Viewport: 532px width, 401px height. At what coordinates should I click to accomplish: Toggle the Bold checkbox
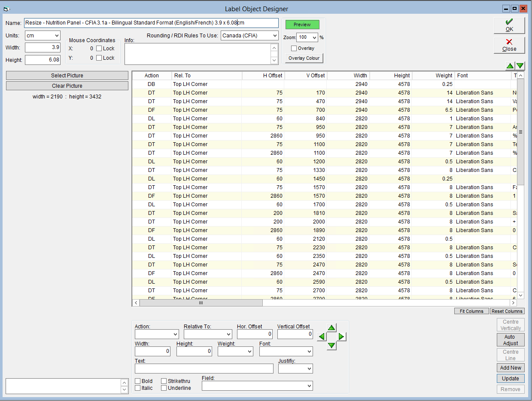click(137, 381)
